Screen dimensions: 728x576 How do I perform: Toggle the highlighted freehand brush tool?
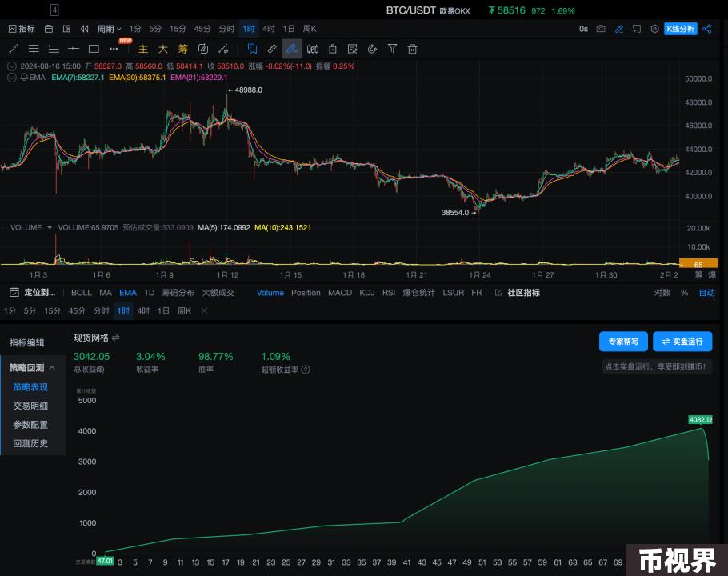coord(292,49)
